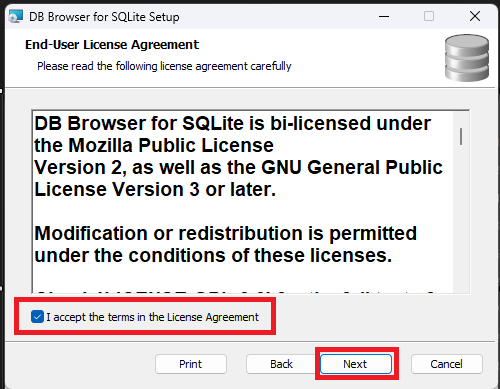Go Back to the previous setup step
The image size is (500, 389).
click(281, 364)
